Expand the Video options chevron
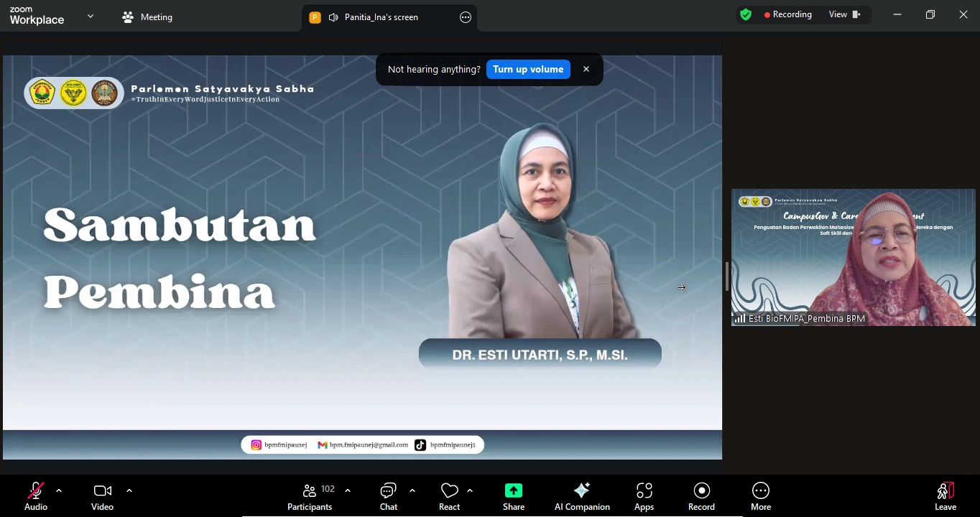This screenshot has width=980, height=517. [129, 490]
